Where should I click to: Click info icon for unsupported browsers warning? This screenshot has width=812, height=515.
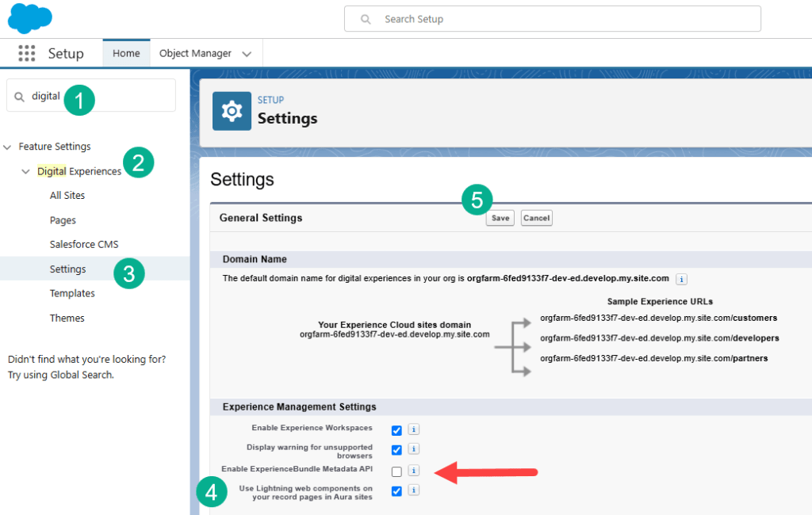click(x=413, y=450)
